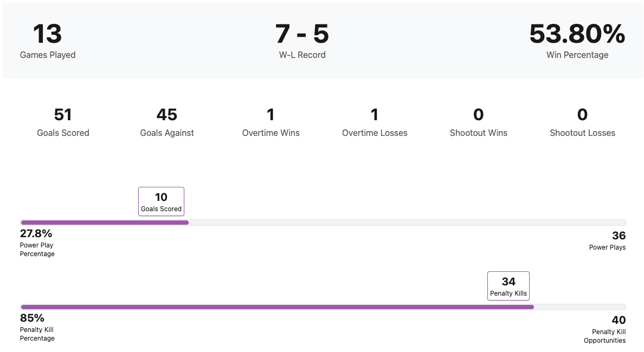Click the Shootout Losses stat

582,122
